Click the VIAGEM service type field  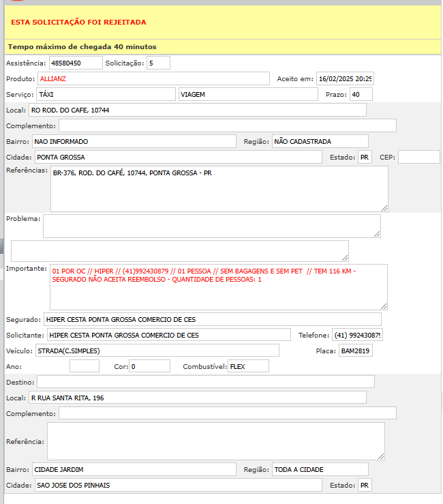(247, 94)
